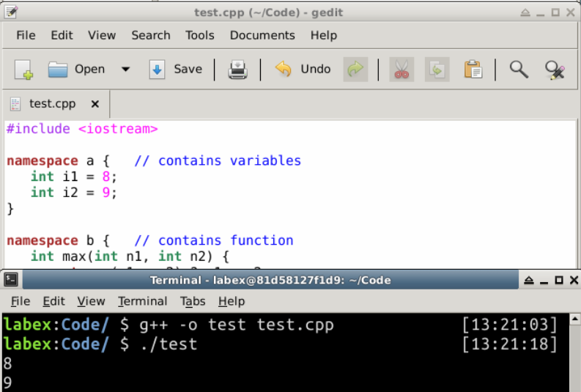581x392 pixels.
Task: Open the gedit Search menu
Action: tap(150, 35)
